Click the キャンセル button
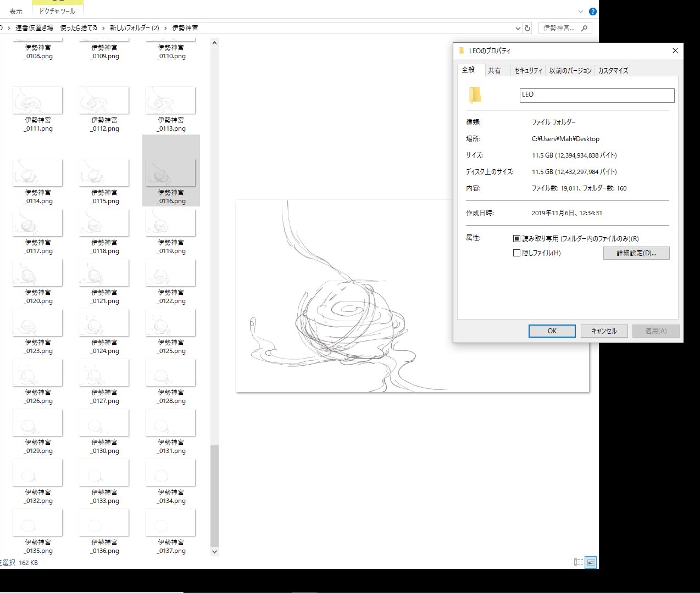700x593 pixels. tap(604, 331)
